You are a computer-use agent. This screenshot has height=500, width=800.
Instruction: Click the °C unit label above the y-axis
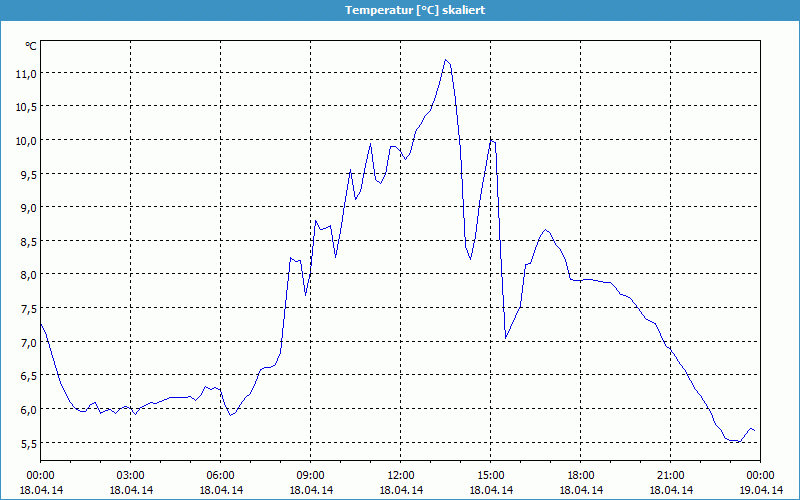click(x=31, y=46)
